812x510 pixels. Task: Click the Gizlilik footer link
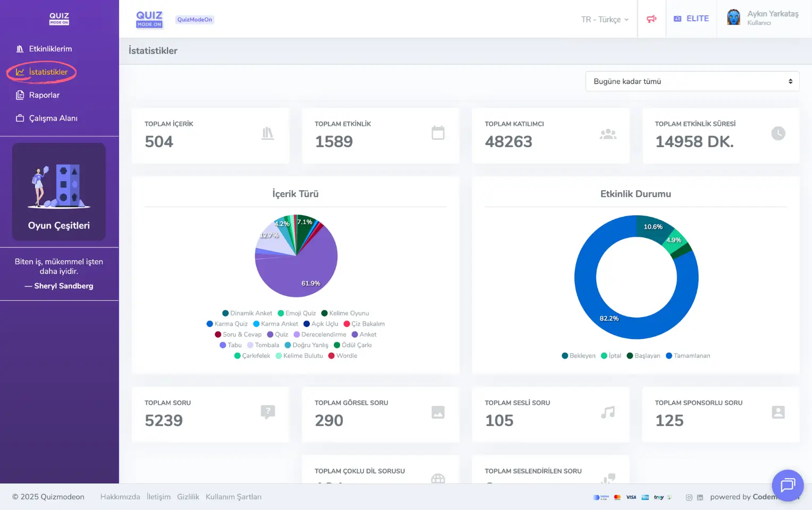click(x=188, y=497)
